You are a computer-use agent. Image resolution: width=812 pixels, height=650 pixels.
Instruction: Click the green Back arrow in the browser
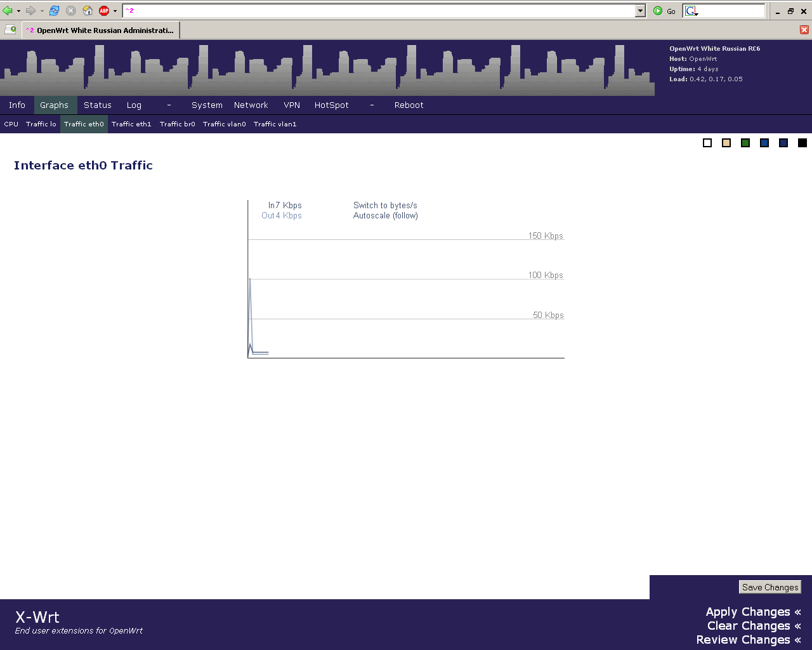pyautogui.click(x=8, y=11)
